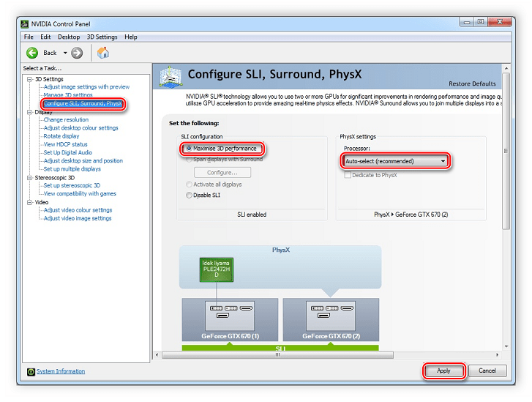Viewport: 532px width, 402px height.
Task: Select Configure SLI, Surround, PhysX task
Action: click(x=83, y=103)
